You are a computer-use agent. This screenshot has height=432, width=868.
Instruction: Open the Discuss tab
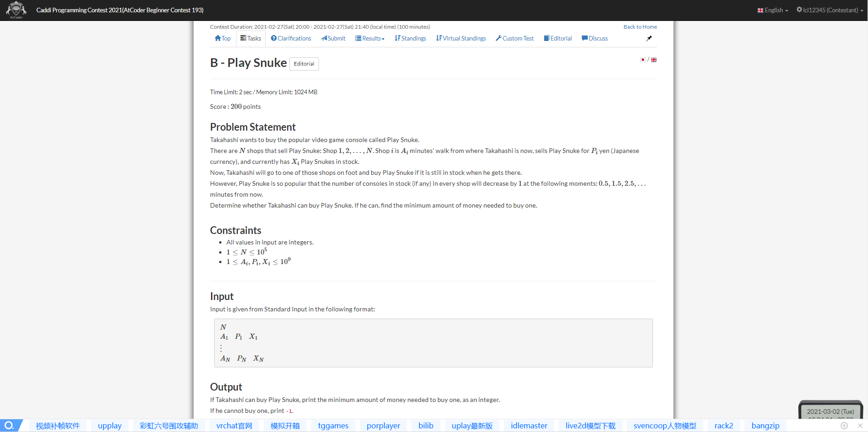(x=595, y=39)
